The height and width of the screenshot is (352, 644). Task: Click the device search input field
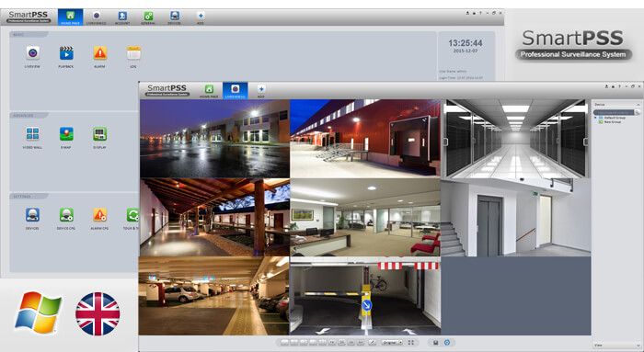(614, 112)
